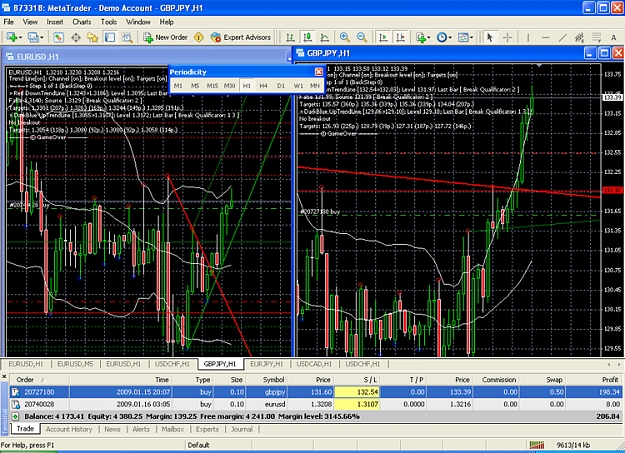Image resolution: width=625 pixels, height=453 pixels.
Task: Open the Navigator folder-star icon
Action: click(x=93, y=37)
